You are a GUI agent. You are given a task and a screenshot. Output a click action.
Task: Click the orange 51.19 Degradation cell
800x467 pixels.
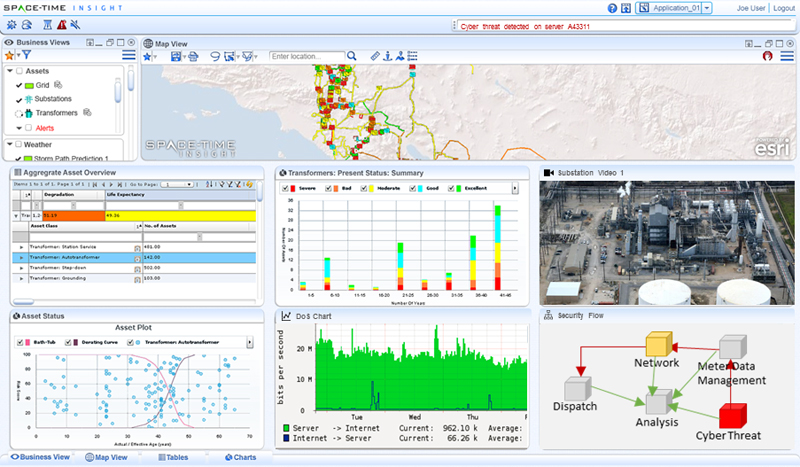pos(73,216)
